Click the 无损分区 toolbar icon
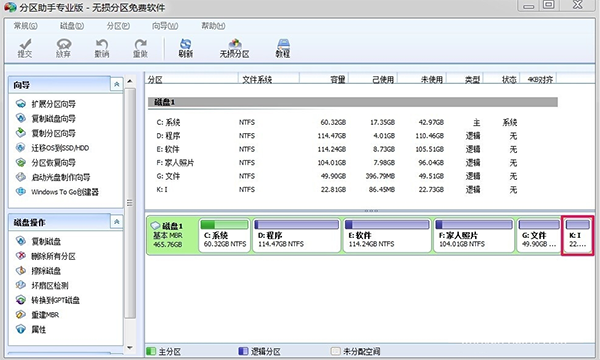600x360 pixels. 235,48
